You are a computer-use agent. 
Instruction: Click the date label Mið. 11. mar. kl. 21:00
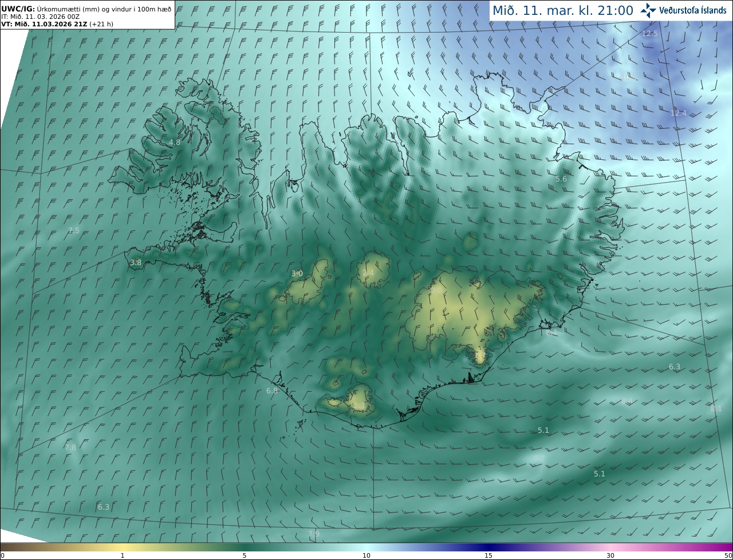(563, 10)
